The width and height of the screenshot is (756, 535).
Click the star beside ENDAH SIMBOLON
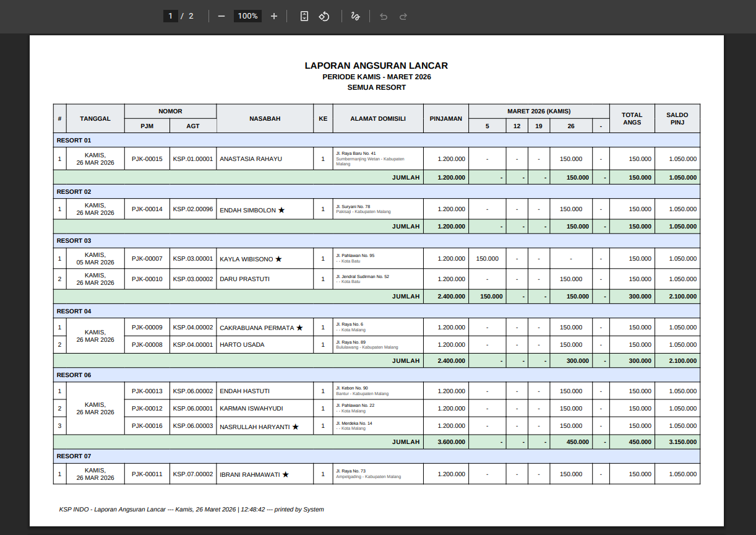click(281, 210)
